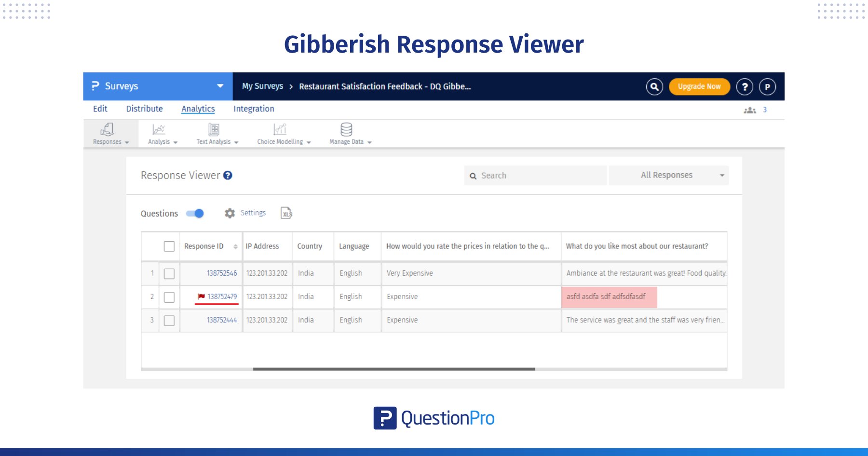Open the Choice Modelling icon
868x456 pixels.
(280, 129)
